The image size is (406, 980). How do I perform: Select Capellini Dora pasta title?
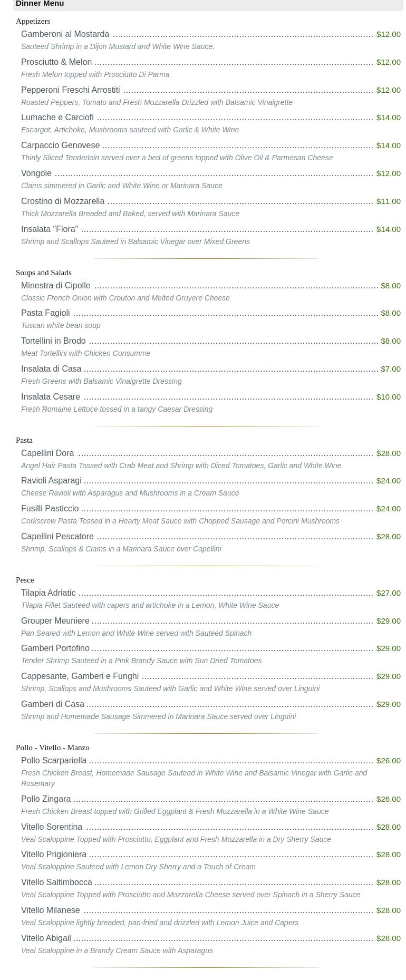click(47, 453)
